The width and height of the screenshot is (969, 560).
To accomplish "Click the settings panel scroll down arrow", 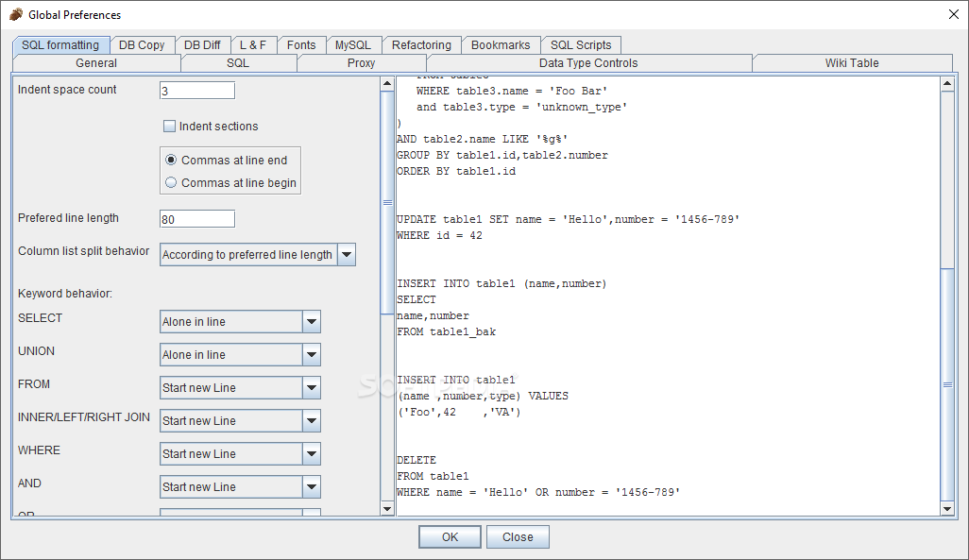I will click(x=387, y=509).
